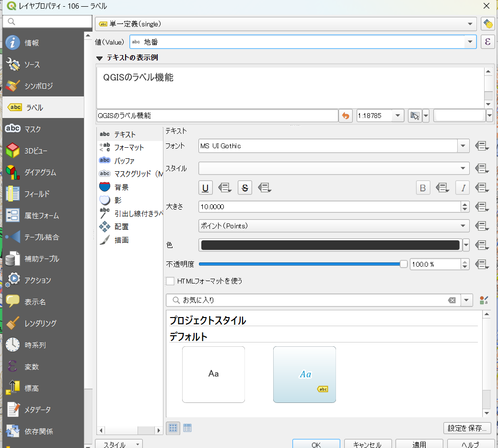This screenshot has width=498, height=448.
Task: Click the 補助テーブル icon
Action: pyautogui.click(x=12, y=259)
